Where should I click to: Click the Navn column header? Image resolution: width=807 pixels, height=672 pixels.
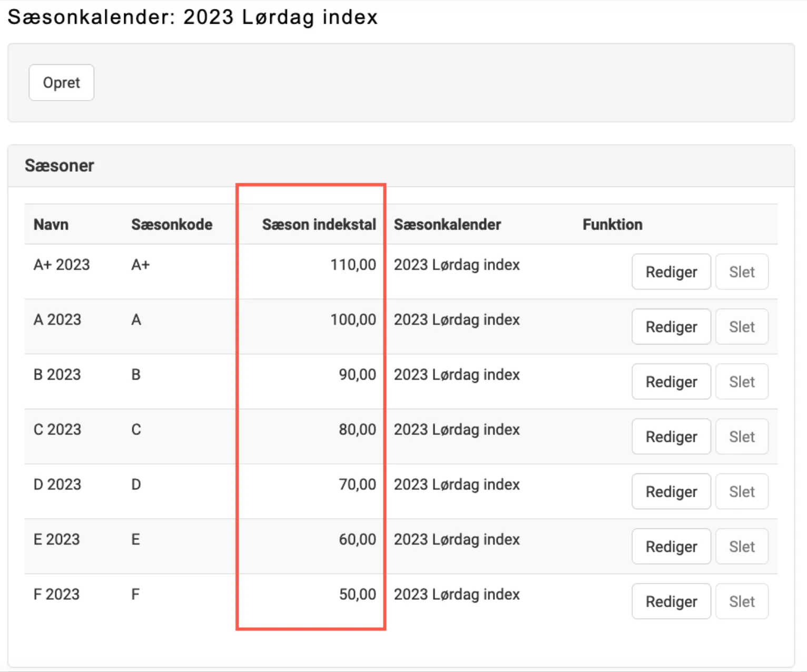pyautogui.click(x=51, y=224)
